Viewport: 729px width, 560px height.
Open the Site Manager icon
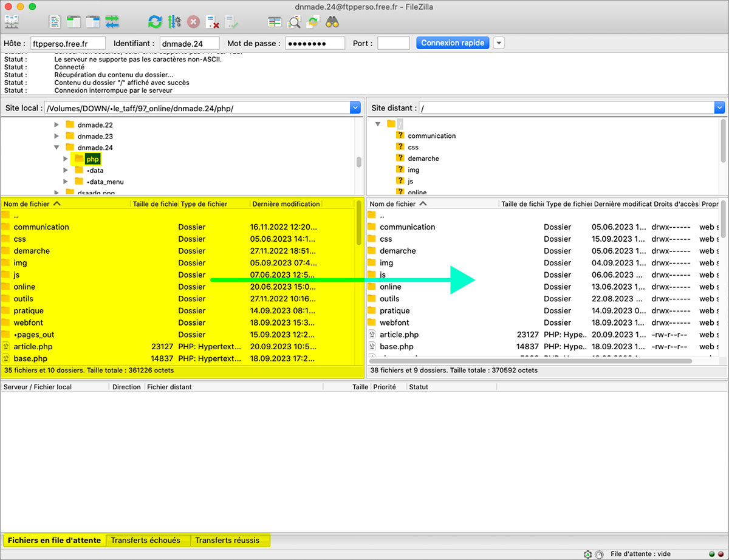(x=12, y=22)
